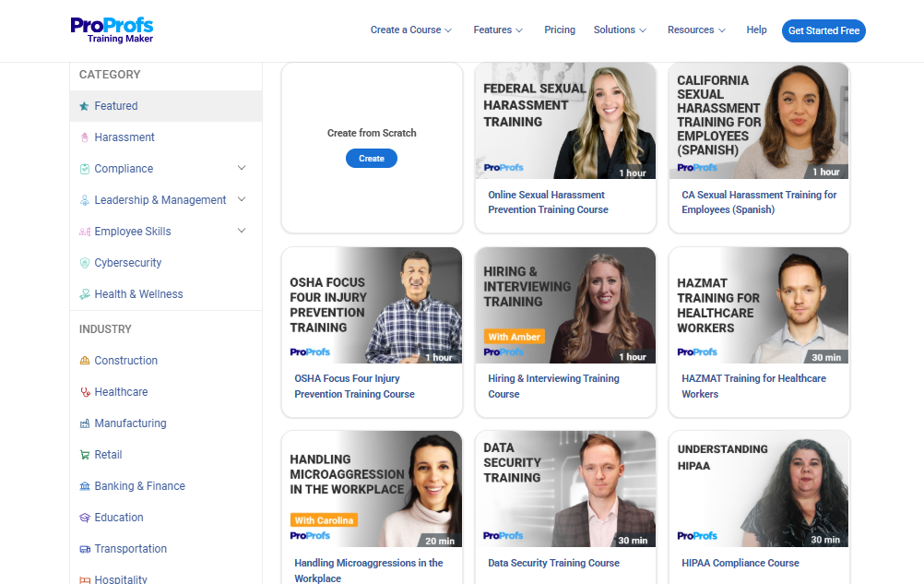Go to the Pricing page
The height and width of the screenshot is (584, 924).
pos(560,30)
